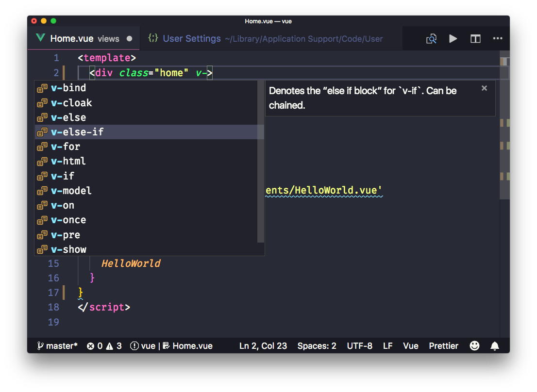Click the find-in-preview icon in editor toolbar
The width and height of the screenshot is (537, 392).
point(431,39)
